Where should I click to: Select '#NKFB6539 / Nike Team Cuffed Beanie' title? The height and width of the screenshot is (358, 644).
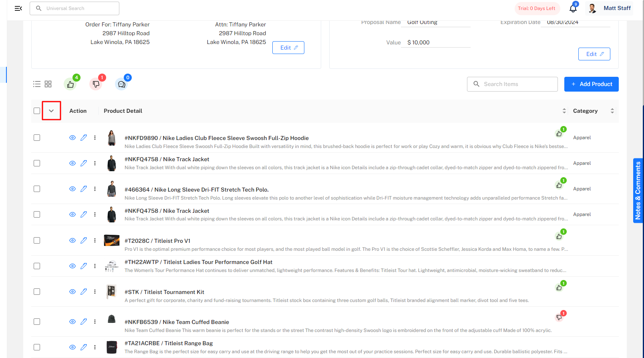pyautogui.click(x=177, y=322)
